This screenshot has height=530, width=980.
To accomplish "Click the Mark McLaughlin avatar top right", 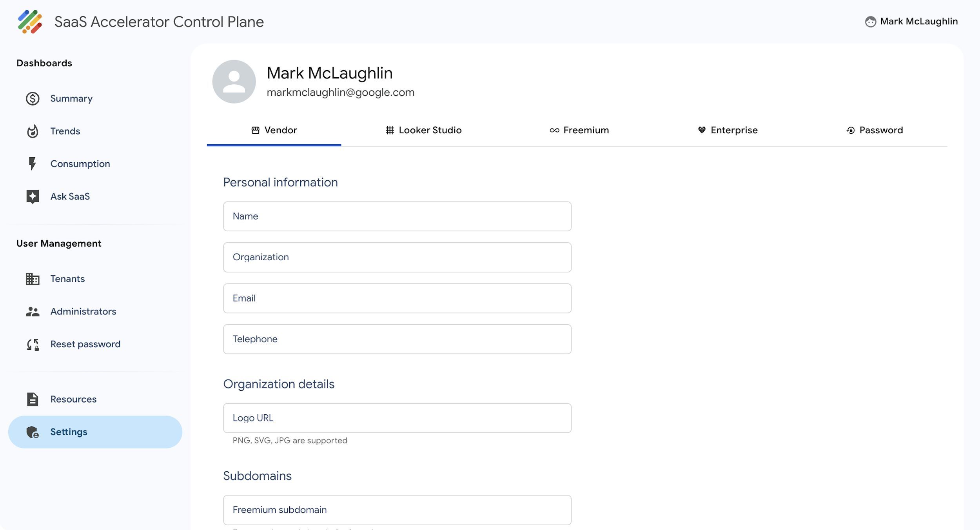I will (x=870, y=22).
